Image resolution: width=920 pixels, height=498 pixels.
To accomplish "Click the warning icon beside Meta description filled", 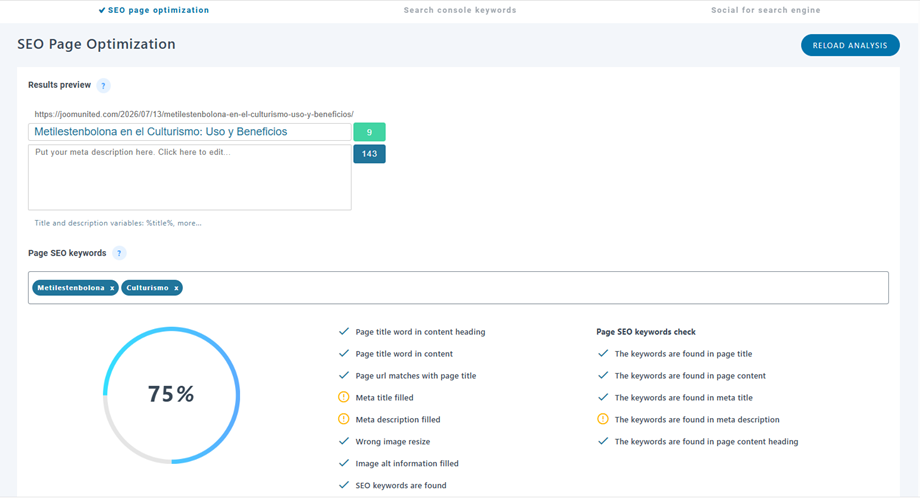I will tap(344, 419).
